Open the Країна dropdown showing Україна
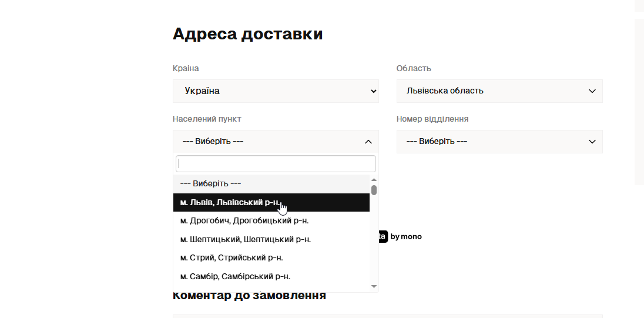Image resolution: width=644 pixels, height=318 pixels. pos(276,91)
